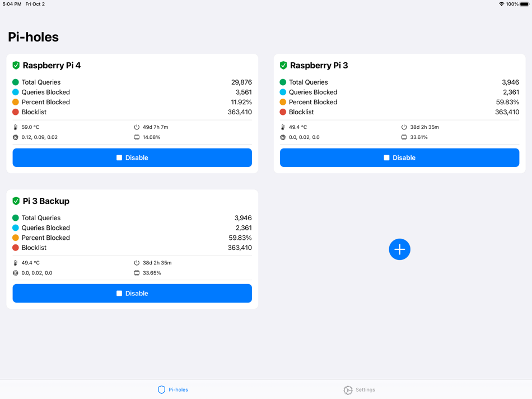Image resolution: width=532 pixels, height=399 pixels.
Task: Click the uptime icon in the Raspberry Pi 3 card
Action: tap(404, 127)
